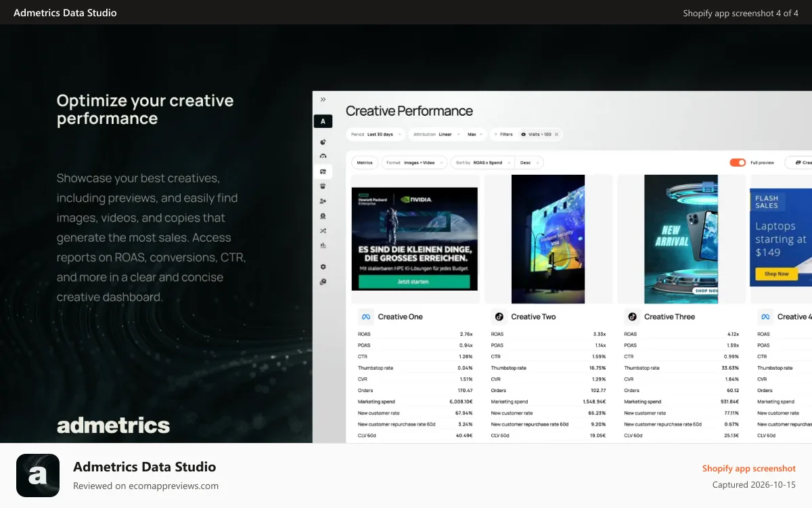Open the shopping basket sidebar icon
Image resolution: width=812 pixels, height=508 pixels.
point(323,186)
